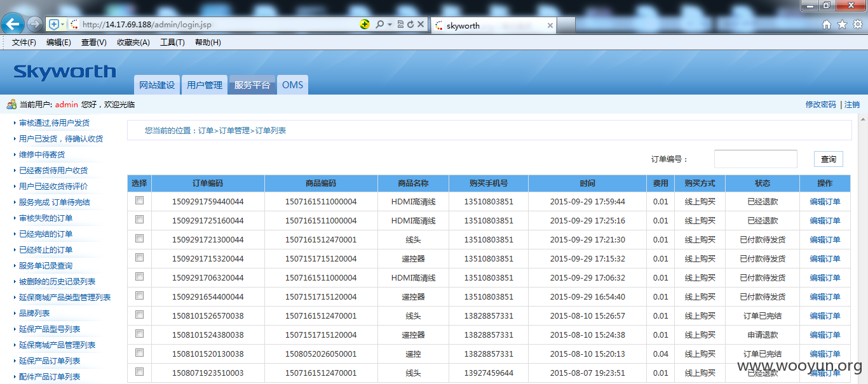868x384 pixels.
Task: Click 编辑订单 for order 1508101526570038
Action: pos(825,316)
